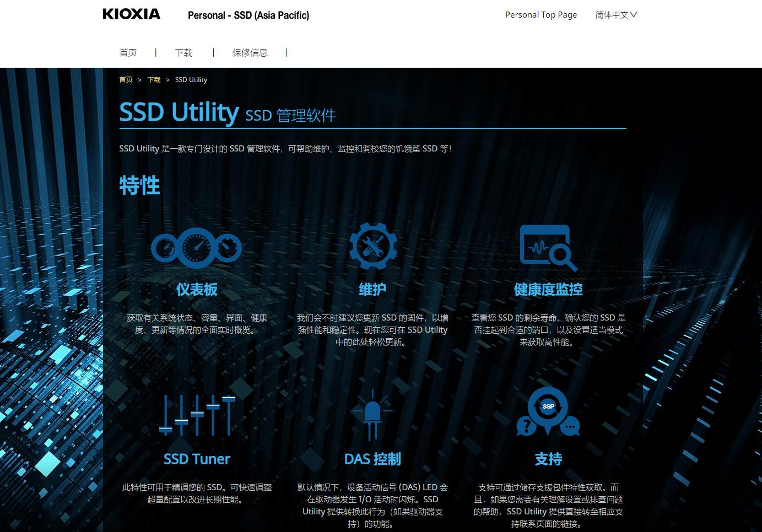Screen dimensions: 762x532
Task: Click the 特性 section heading
Action: point(139,186)
